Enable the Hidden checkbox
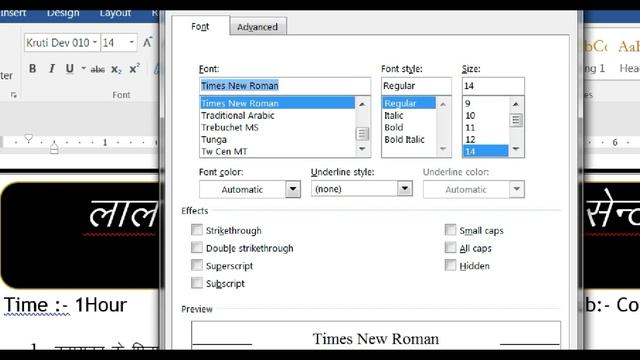640x360 pixels. point(450,265)
